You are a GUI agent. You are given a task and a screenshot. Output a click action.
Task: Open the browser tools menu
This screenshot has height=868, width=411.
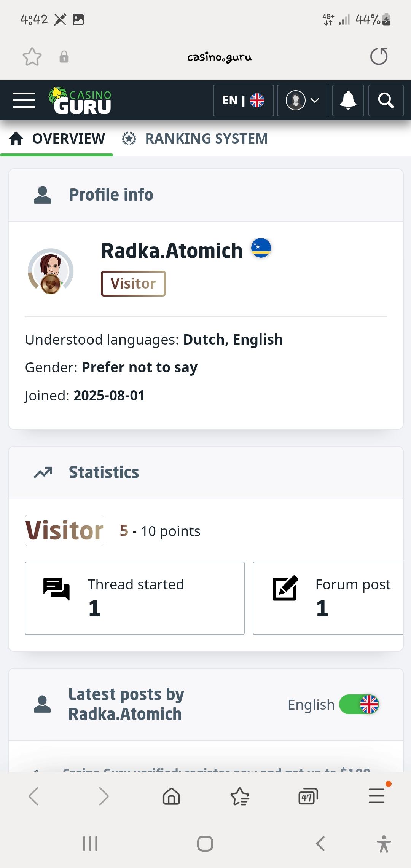coord(377,795)
